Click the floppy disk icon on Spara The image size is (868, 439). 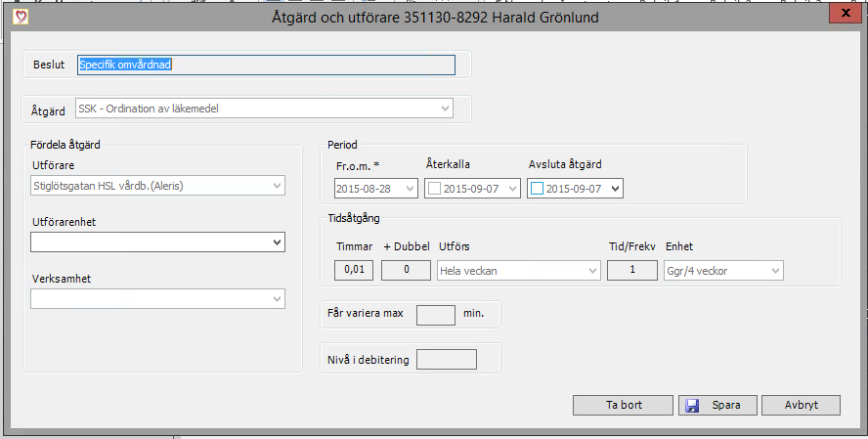tap(692, 406)
